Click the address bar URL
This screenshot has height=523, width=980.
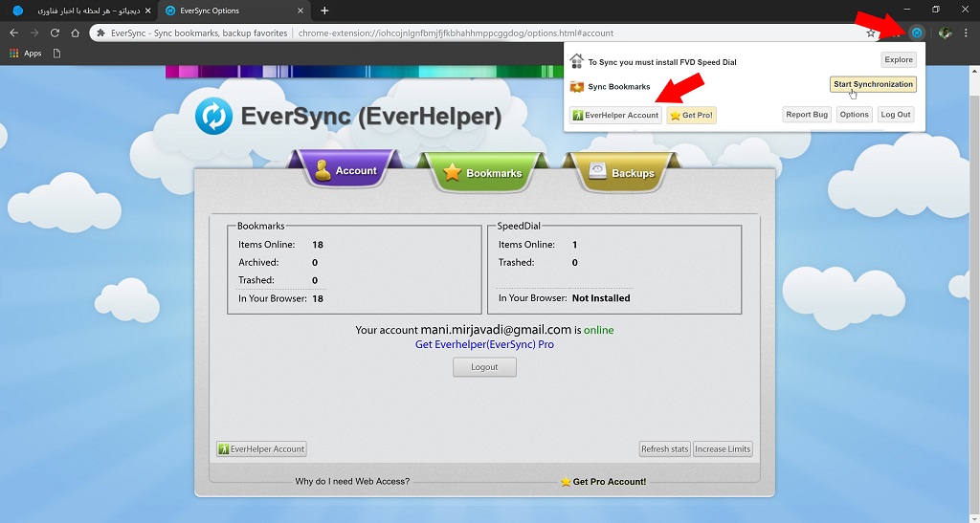[x=456, y=33]
